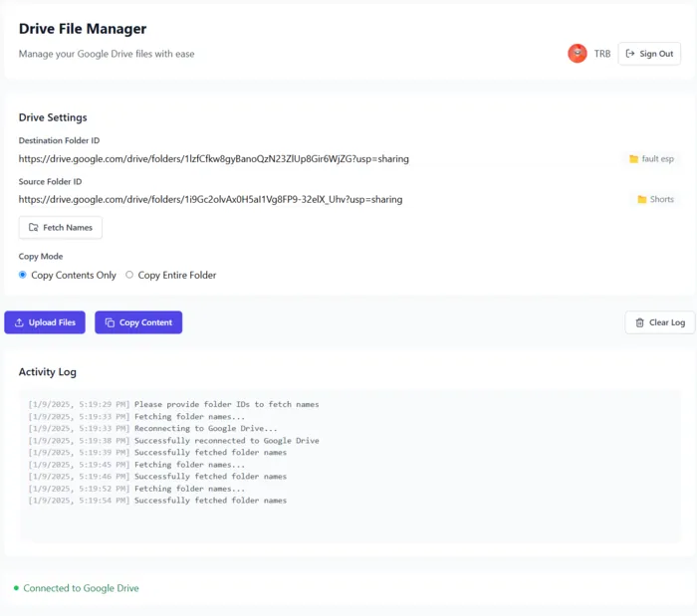The height and width of the screenshot is (616, 697).
Task: Click the Fetch Names button
Action: [x=61, y=227]
